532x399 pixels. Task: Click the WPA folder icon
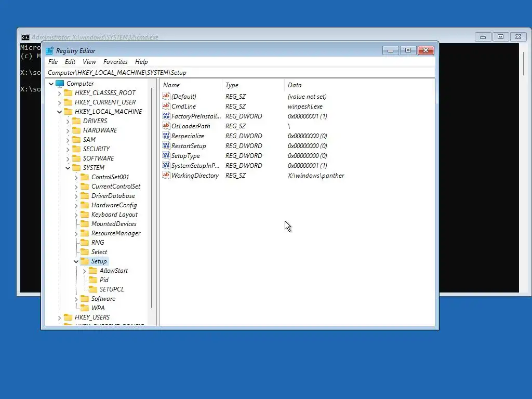pyautogui.click(x=85, y=308)
